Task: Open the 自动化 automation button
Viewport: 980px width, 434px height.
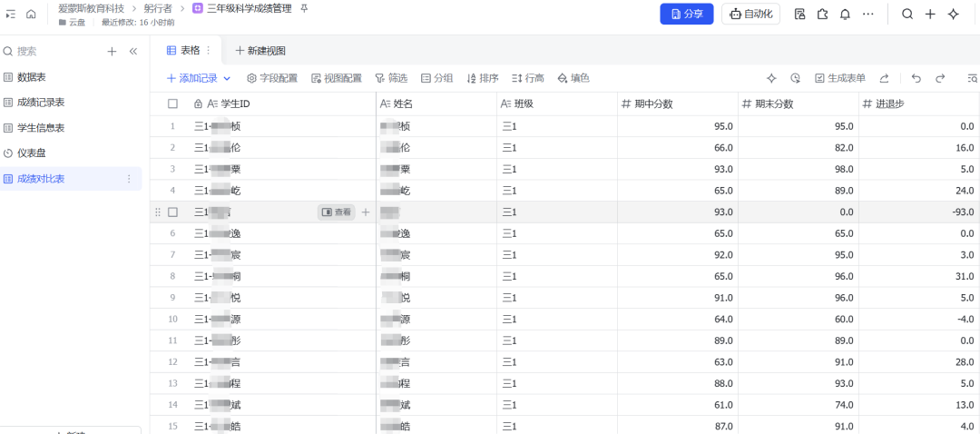Action: (750, 14)
